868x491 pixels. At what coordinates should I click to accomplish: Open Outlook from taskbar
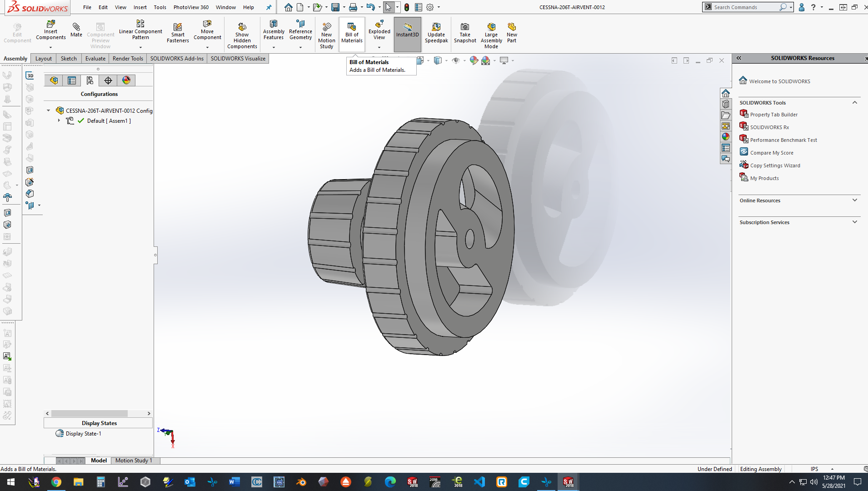click(190, 482)
